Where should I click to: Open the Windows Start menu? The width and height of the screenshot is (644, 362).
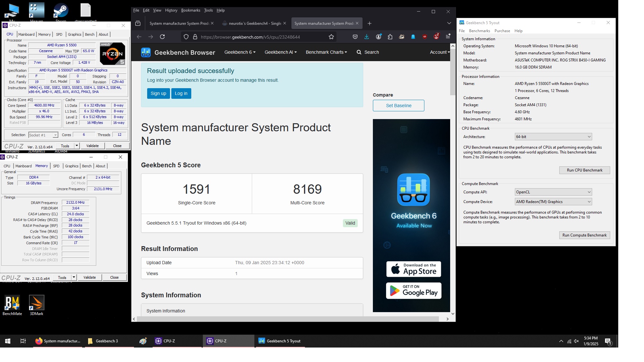8,341
